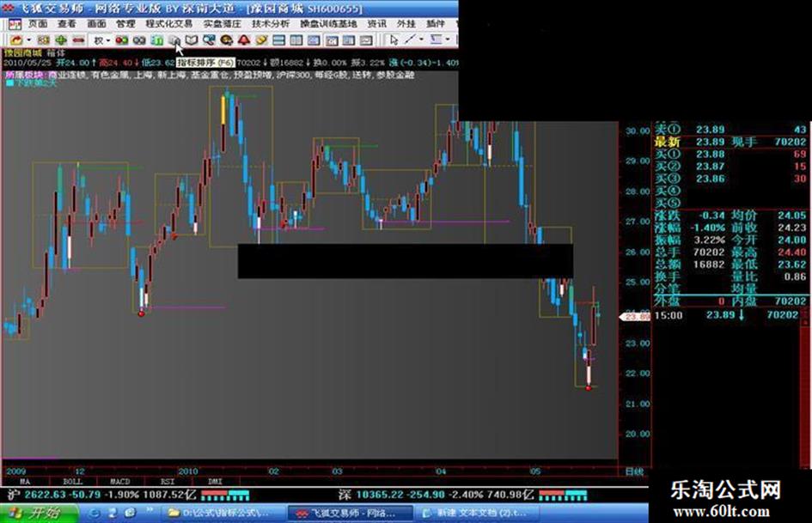
Task: Click the 指标排序 indicator sort toolbar icon
Action: [174, 40]
